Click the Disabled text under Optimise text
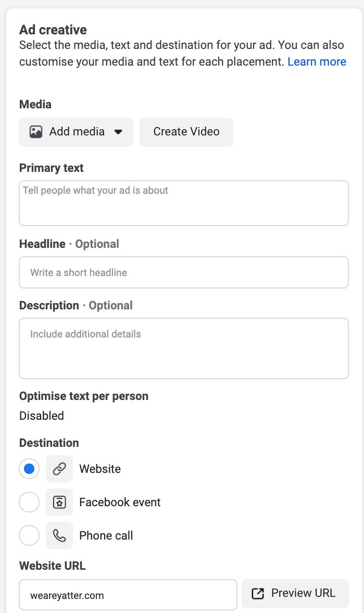364x613 pixels. (x=42, y=416)
